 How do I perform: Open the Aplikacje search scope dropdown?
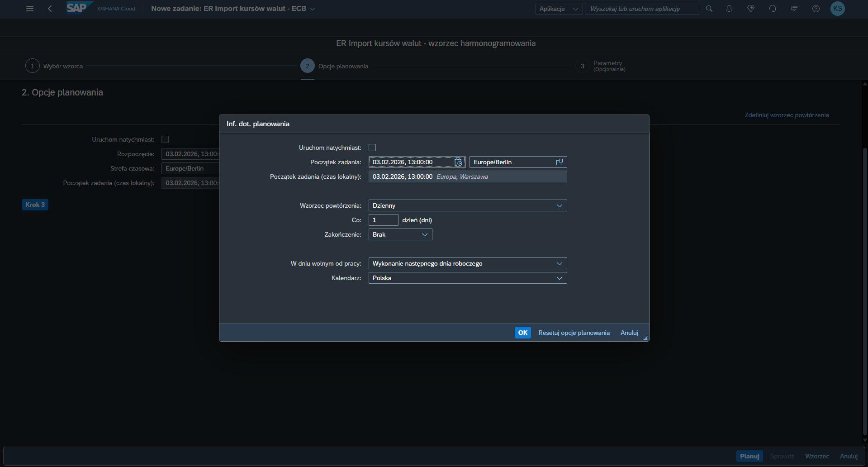tap(559, 9)
